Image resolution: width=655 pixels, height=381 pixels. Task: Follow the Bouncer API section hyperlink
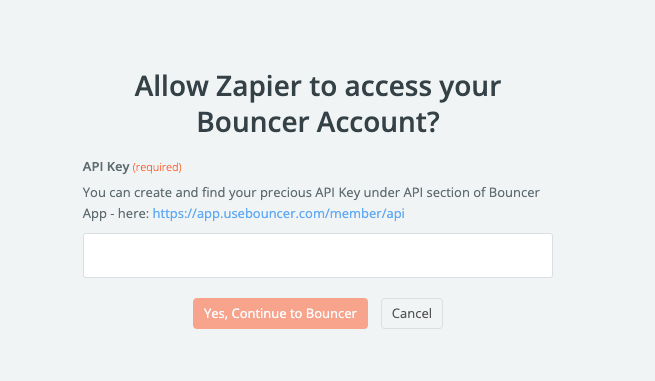point(278,213)
